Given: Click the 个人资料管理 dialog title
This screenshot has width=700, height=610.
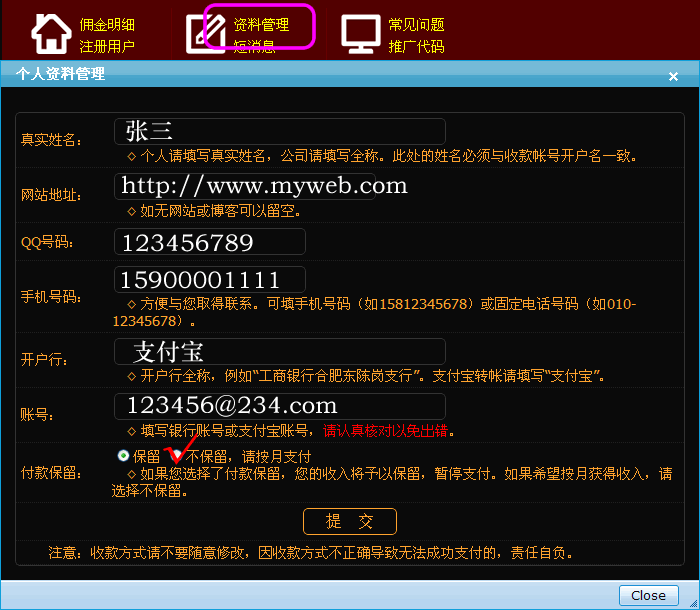Looking at the screenshot, I should [x=60, y=74].
